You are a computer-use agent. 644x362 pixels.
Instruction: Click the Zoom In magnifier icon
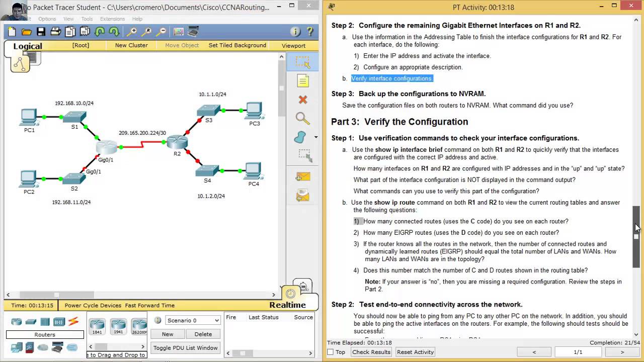point(132,32)
